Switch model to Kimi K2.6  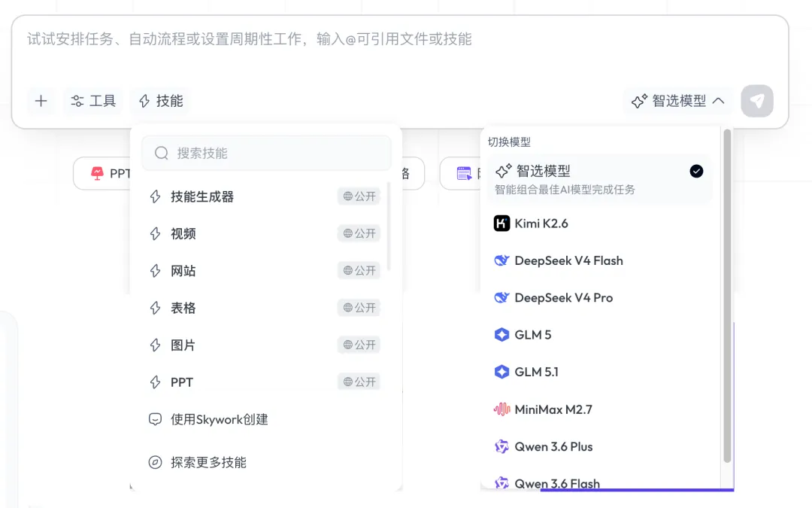click(600, 224)
